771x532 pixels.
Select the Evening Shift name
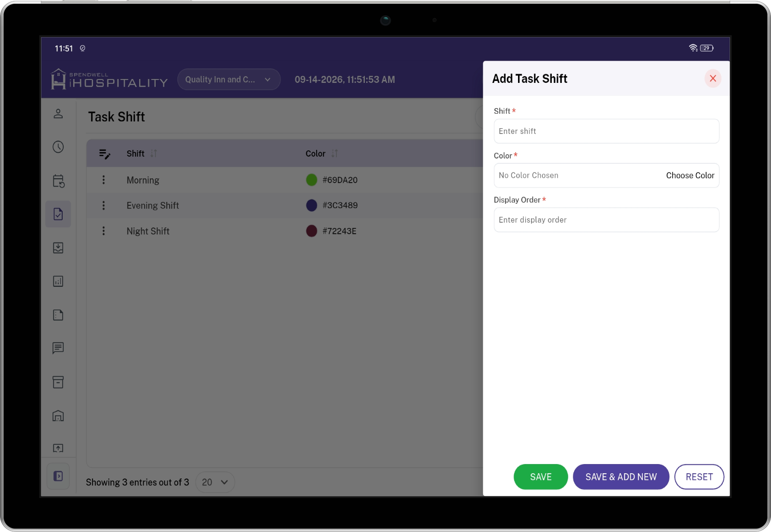point(153,206)
